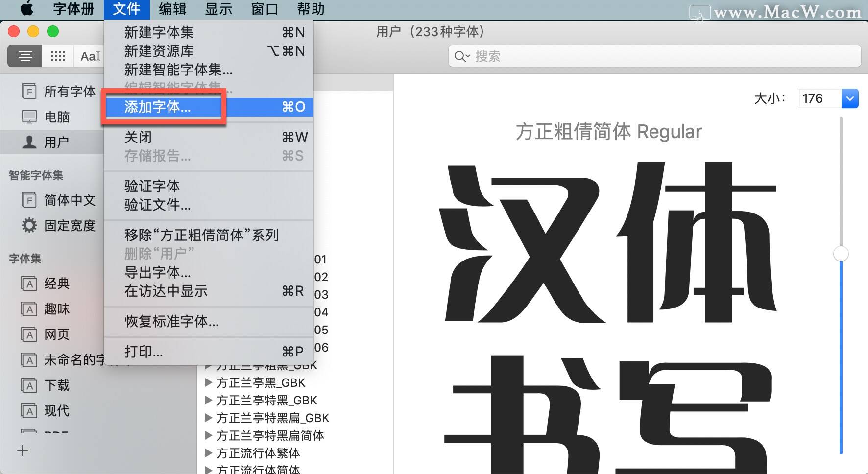Screen dimensions: 868x474
Task: Click the preview size slider knob
Action: (841, 254)
